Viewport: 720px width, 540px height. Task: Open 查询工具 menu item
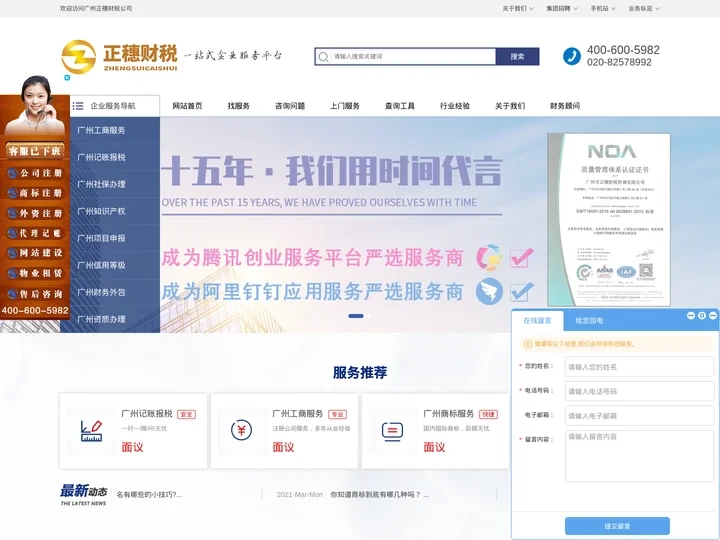(400, 106)
